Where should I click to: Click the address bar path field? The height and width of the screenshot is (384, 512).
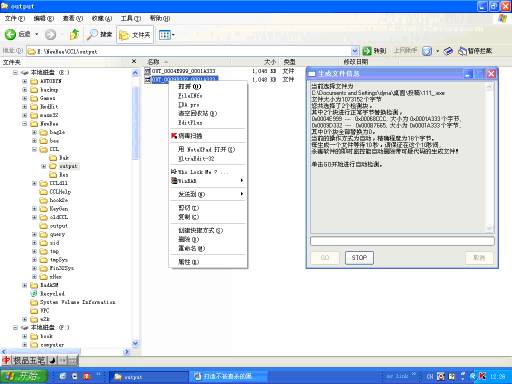(189, 51)
